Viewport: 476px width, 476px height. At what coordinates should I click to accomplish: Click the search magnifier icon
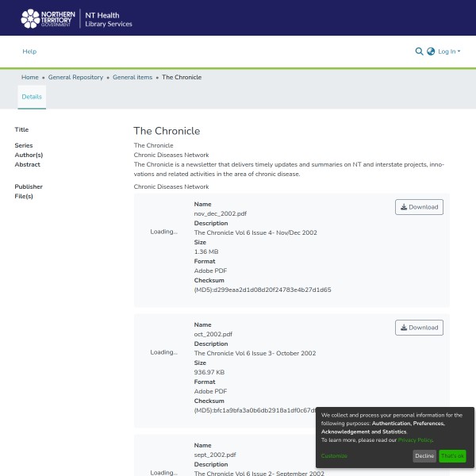click(419, 52)
